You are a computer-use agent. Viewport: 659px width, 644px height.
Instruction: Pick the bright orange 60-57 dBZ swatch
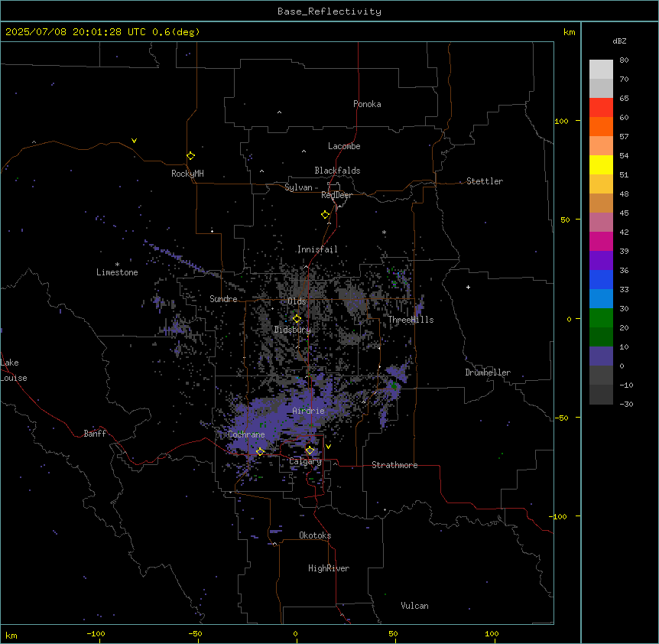tap(601, 126)
